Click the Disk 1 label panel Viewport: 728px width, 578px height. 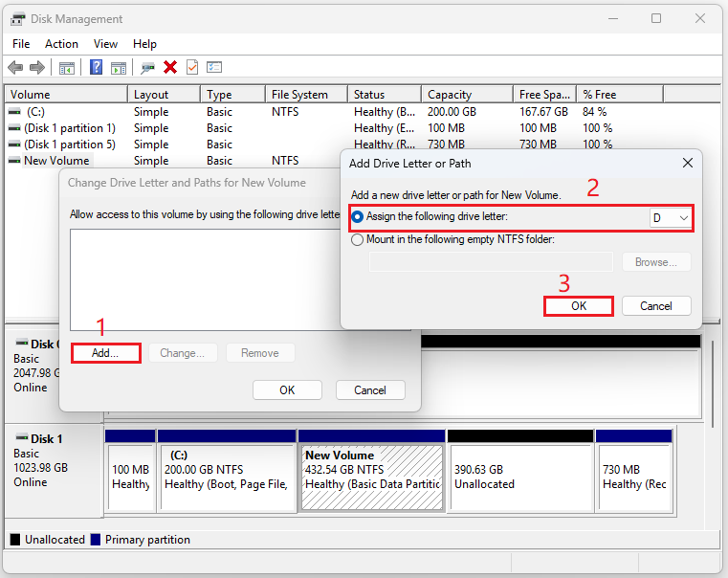(x=54, y=469)
